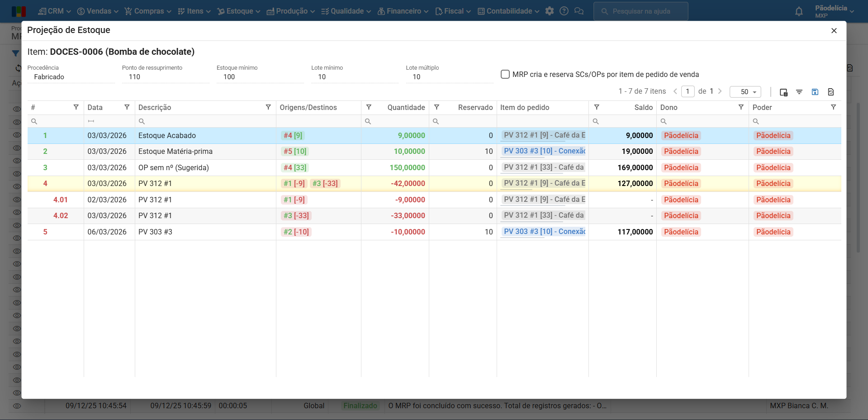Open the notifications bell
This screenshot has height=420, width=868.
pos(799,11)
